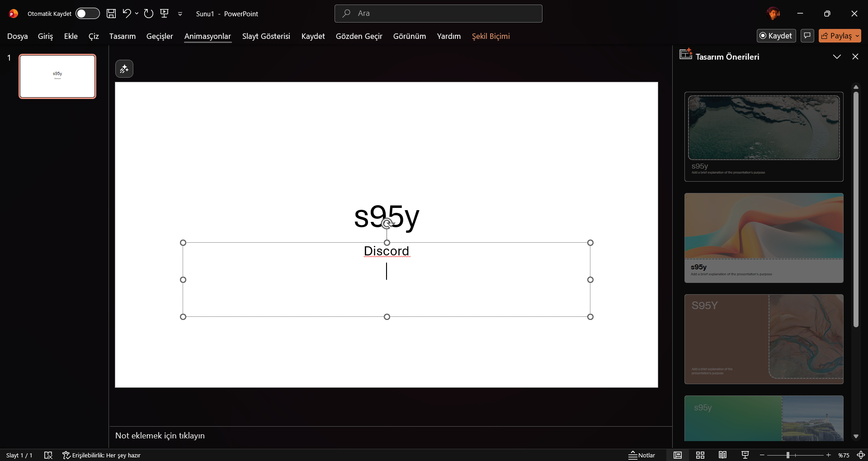Open Customize Quick Access Toolbar dropdown

tap(180, 14)
